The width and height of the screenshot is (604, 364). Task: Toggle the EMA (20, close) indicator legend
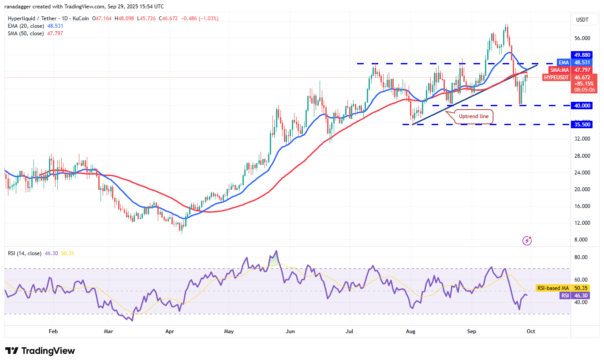(26, 26)
